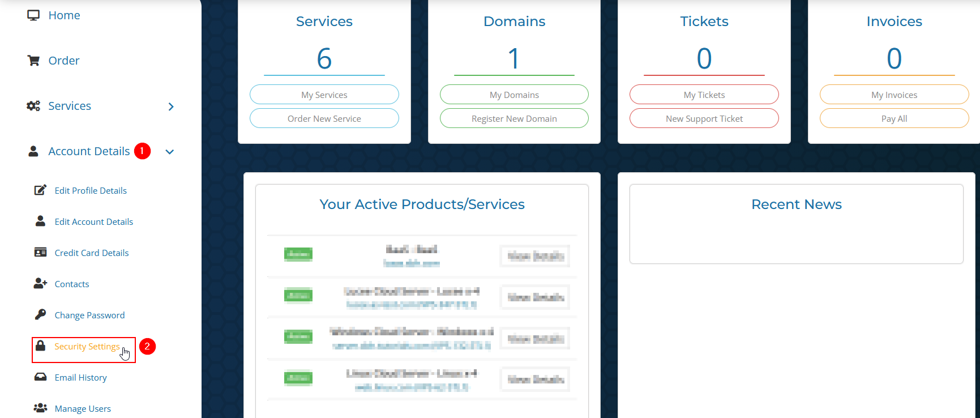The image size is (980, 418).
Task: Select the Order New Service button
Action: pyautogui.click(x=324, y=118)
